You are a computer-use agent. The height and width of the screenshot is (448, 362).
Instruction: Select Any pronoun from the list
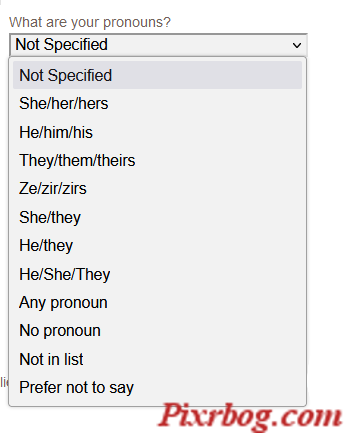click(x=157, y=303)
